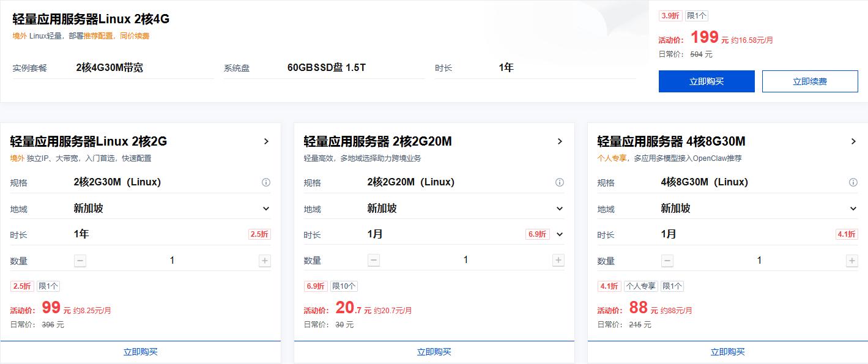Buy now the 88元 4核8G30M server
Screen dimensions: 868x364
(x=727, y=352)
